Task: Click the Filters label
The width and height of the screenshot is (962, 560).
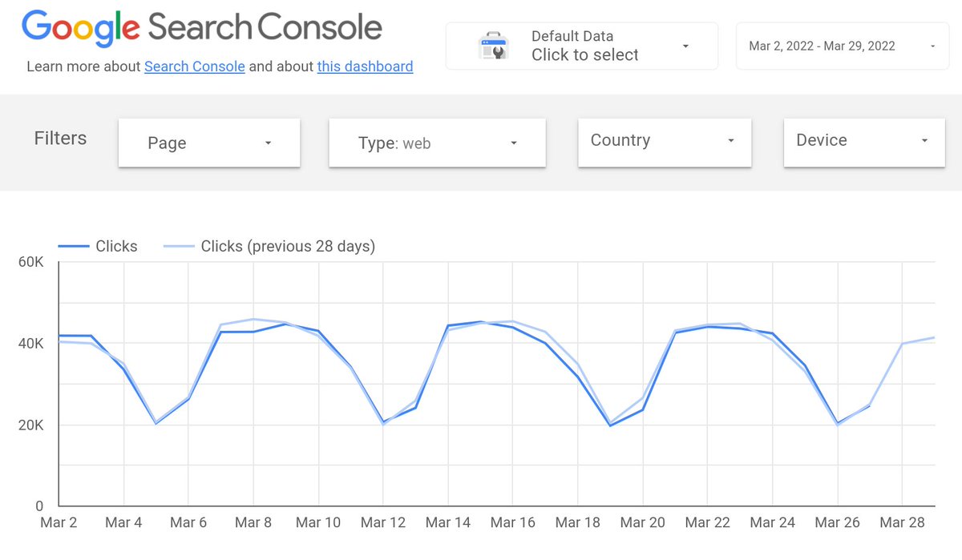Action: (60, 138)
